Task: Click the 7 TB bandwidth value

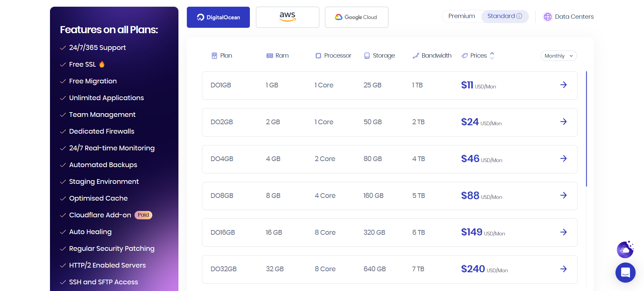Action: 418,269
